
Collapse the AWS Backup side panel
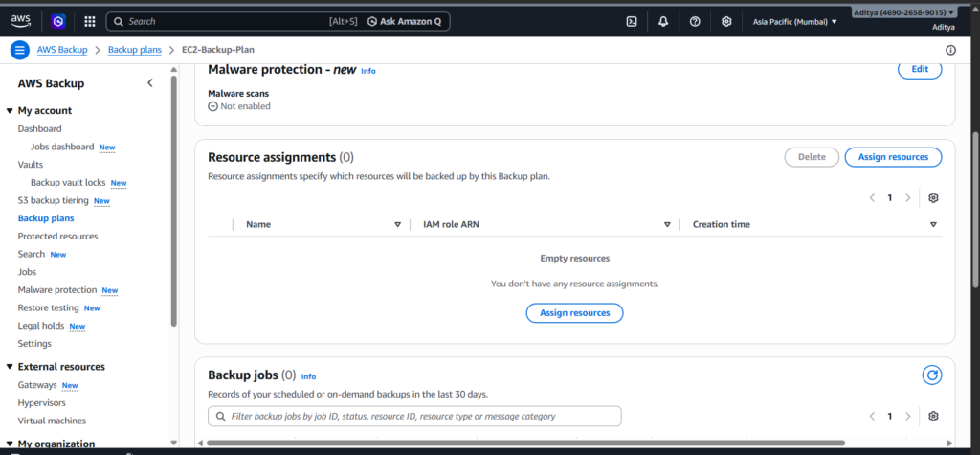point(150,83)
